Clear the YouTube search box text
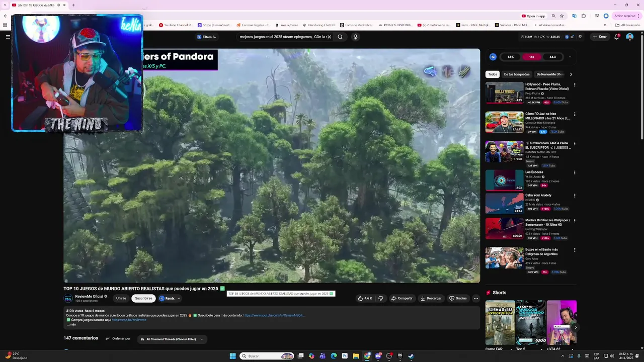Screen dimensions: 644x362 click(x=330, y=37)
